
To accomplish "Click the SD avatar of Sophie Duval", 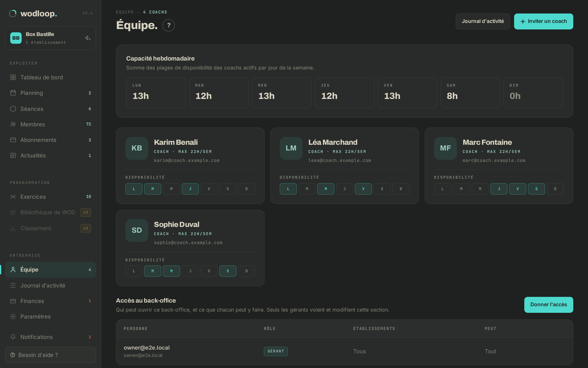I will point(137,230).
